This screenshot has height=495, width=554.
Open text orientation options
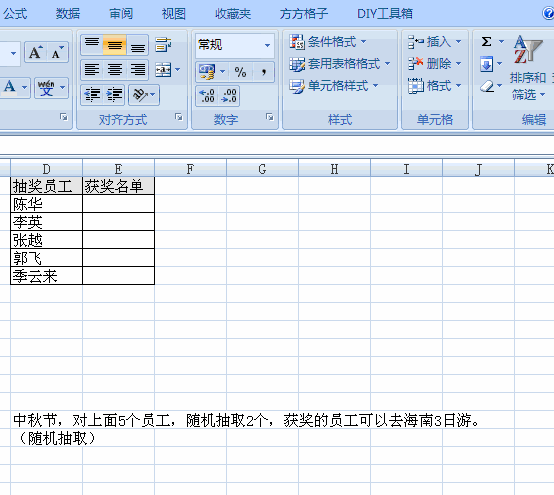click(x=144, y=95)
